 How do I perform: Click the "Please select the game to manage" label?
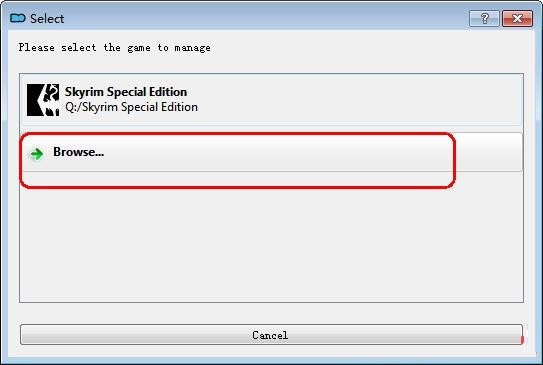(115, 47)
